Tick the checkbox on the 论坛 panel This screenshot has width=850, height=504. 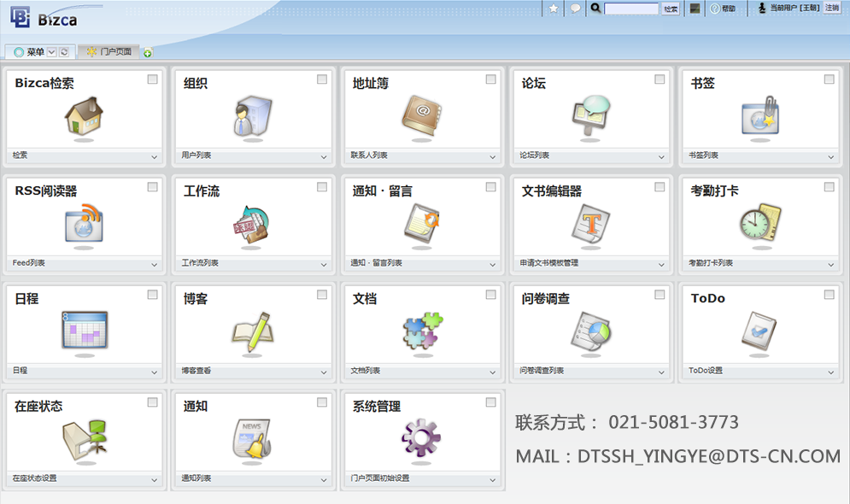click(659, 79)
